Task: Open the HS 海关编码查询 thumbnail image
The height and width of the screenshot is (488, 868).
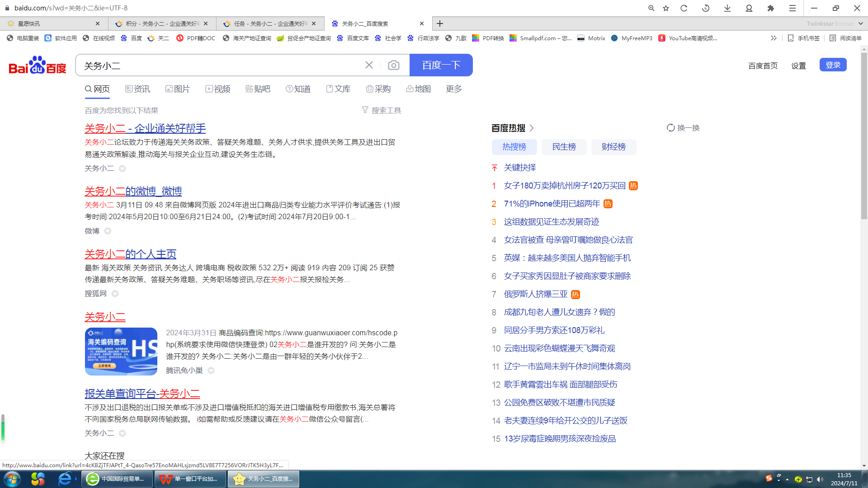Action: (x=121, y=352)
